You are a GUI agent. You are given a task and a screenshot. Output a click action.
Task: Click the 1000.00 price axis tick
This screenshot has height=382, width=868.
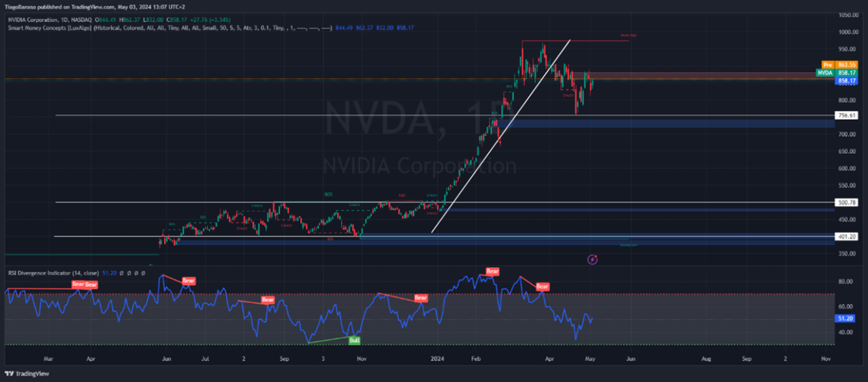point(848,32)
